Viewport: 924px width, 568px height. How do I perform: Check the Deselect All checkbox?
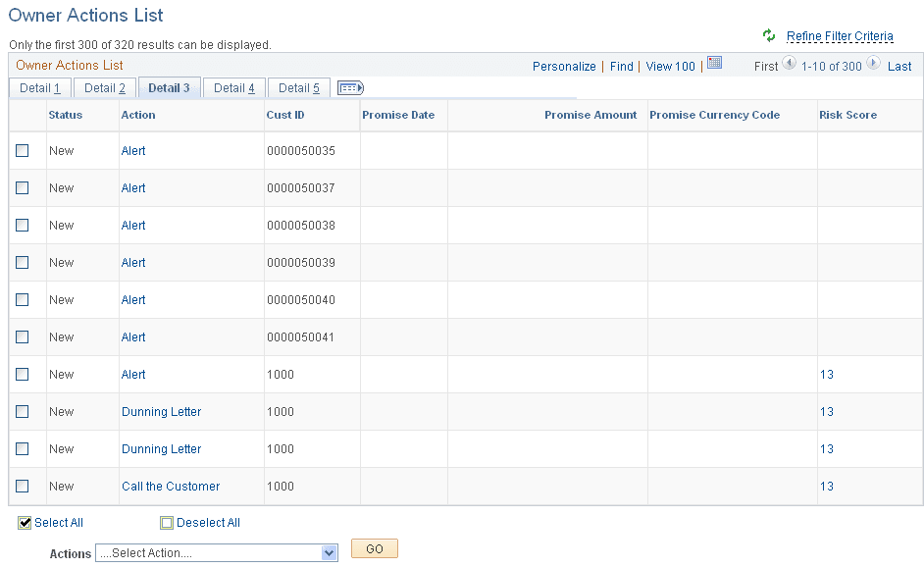coord(167,522)
